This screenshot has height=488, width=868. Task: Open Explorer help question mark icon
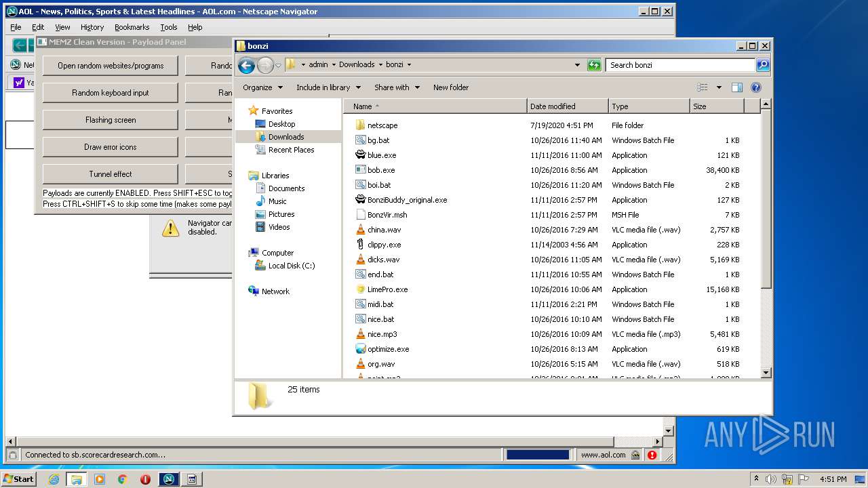click(756, 87)
